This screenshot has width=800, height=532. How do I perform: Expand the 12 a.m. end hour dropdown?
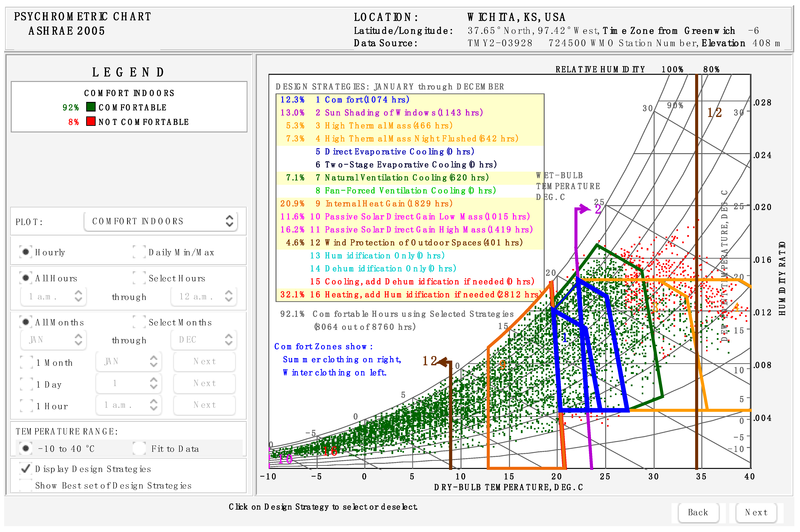203,297
